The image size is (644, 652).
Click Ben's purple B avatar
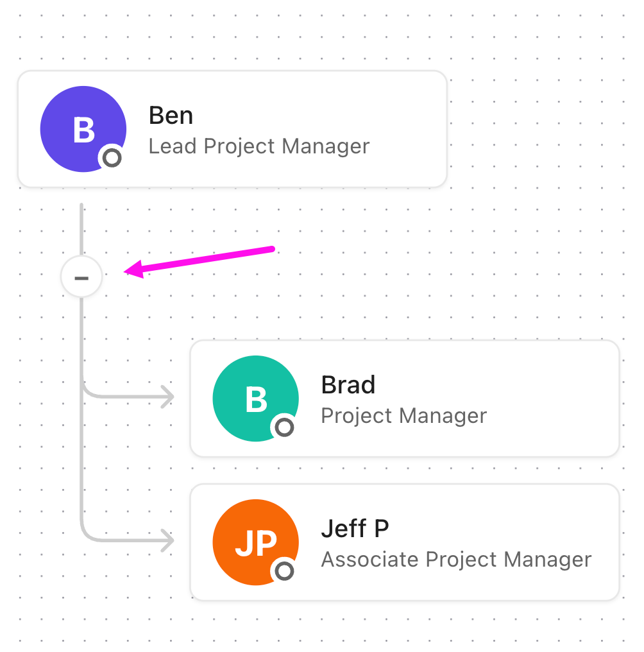(x=83, y=129)
